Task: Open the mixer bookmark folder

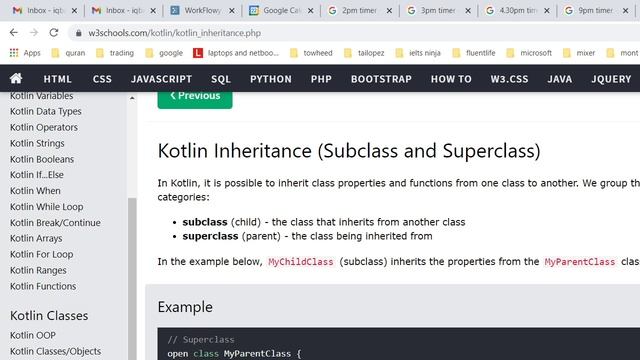Action: [x=579, y=53]
